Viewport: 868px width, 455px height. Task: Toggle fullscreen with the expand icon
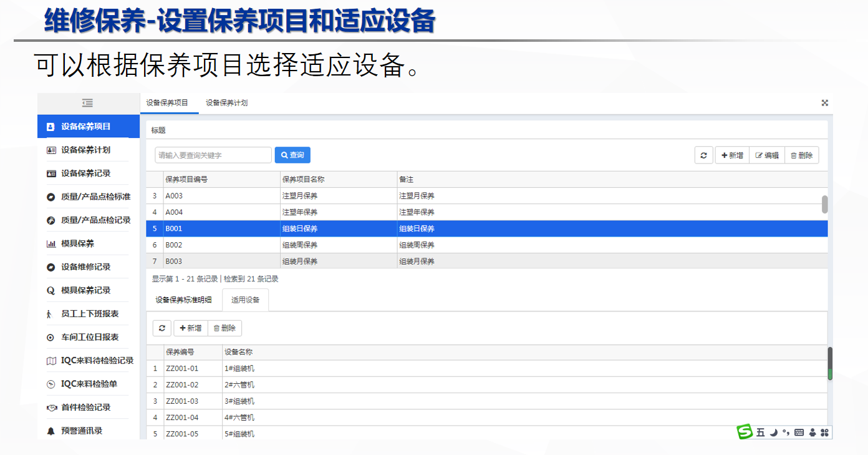click(824, 103)
